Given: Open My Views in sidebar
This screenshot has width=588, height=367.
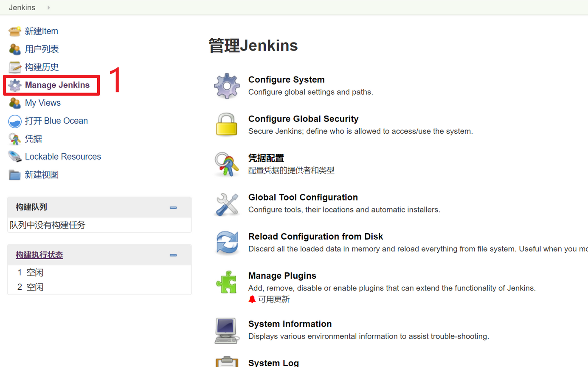Looking at the screenshot, I should click(43, 103).
